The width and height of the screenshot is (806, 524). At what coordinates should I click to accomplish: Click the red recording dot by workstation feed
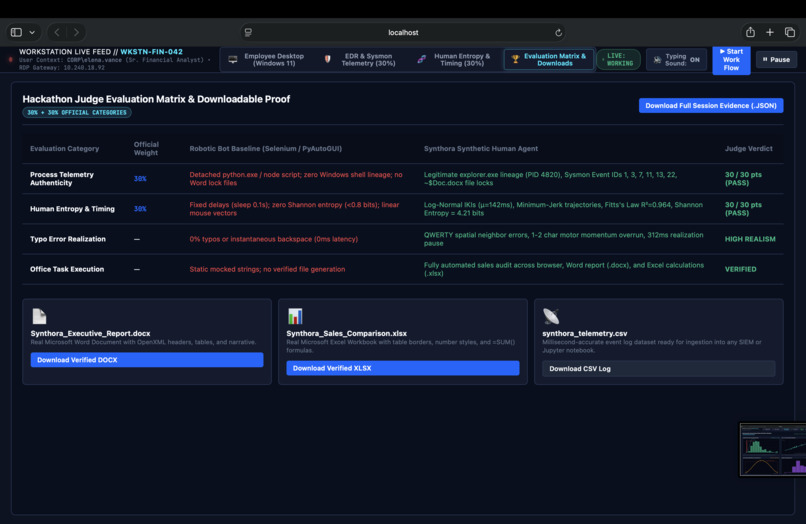pyautogui.click(x=10, y=60)
